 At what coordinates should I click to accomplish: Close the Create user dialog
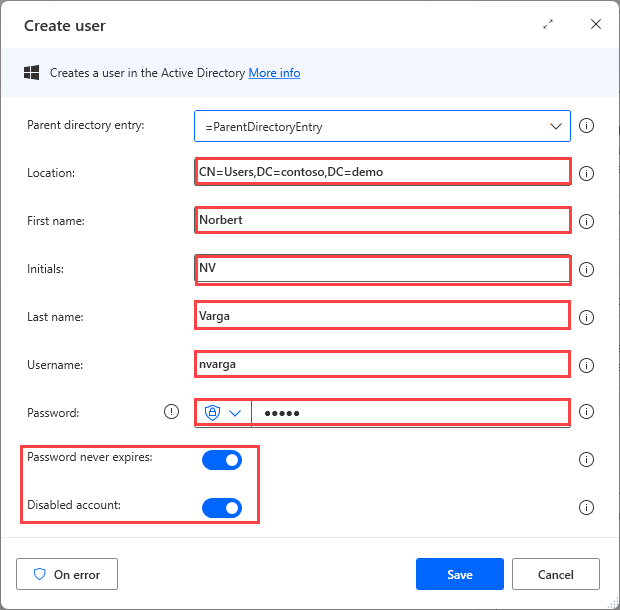596,24
